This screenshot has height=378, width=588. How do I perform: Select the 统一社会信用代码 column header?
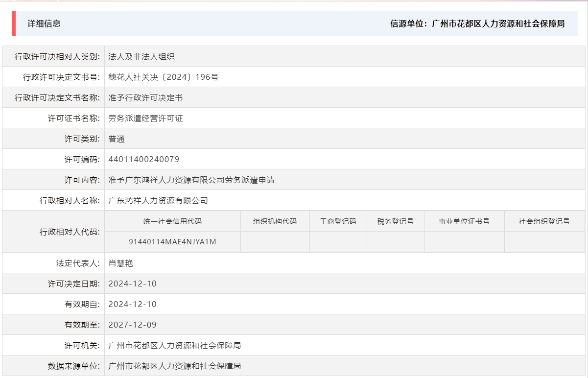173,221
